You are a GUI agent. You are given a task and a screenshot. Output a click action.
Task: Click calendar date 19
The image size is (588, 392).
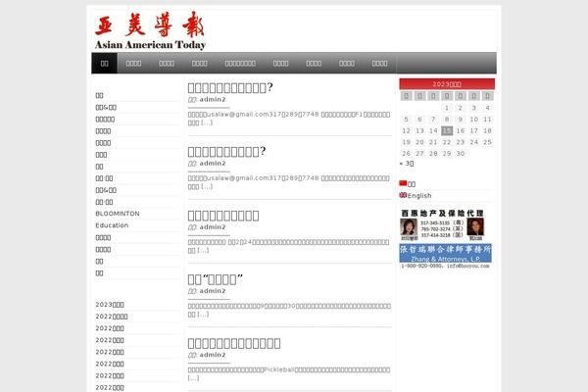pos(406,142)
